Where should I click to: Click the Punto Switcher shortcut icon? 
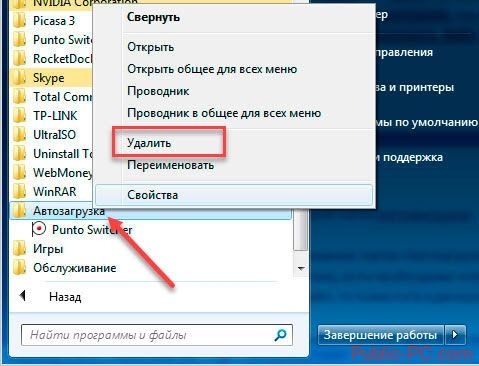(x=39, y=230)
